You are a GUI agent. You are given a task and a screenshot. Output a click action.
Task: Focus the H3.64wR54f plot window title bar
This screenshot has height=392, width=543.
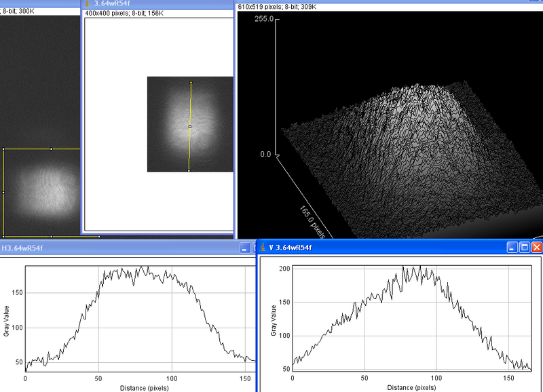102,248
